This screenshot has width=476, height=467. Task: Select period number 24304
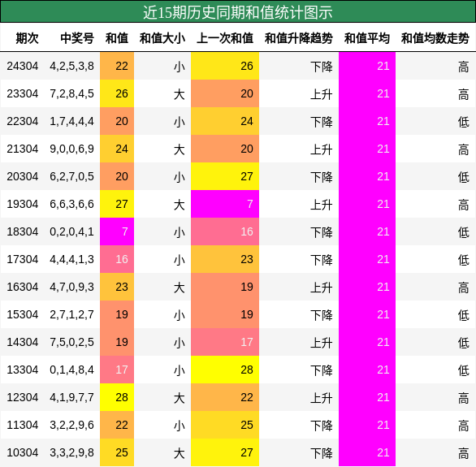coord(23,66)
